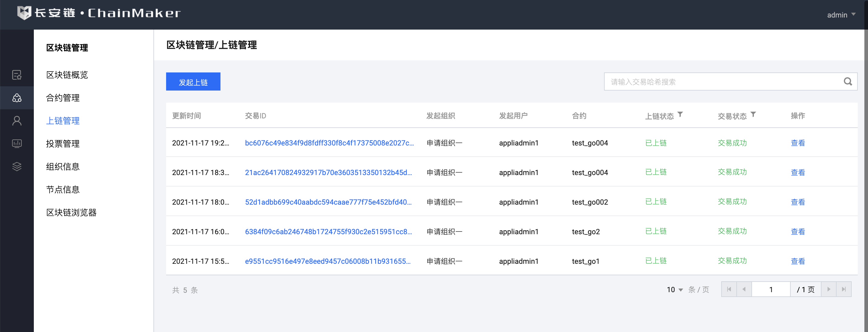Open 合约管理 menu item
The width and height of the screenshot is (868, 332).
click(63, 98)
